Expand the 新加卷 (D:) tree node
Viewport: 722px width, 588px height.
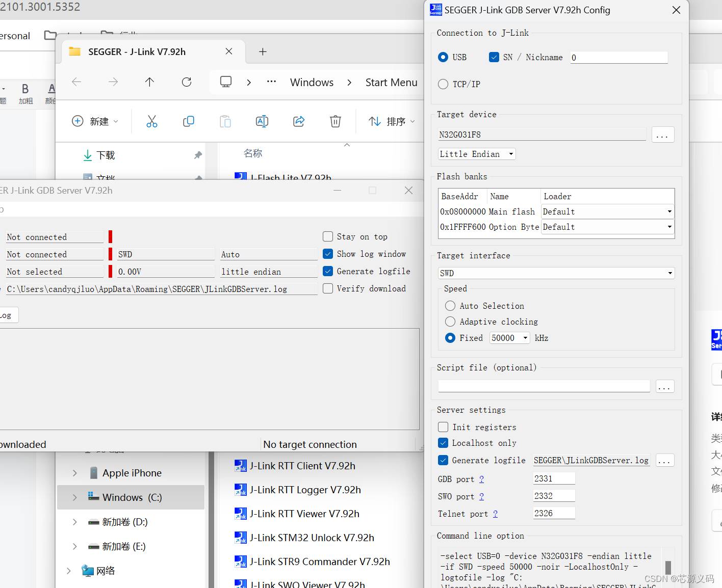coord(75,522)
